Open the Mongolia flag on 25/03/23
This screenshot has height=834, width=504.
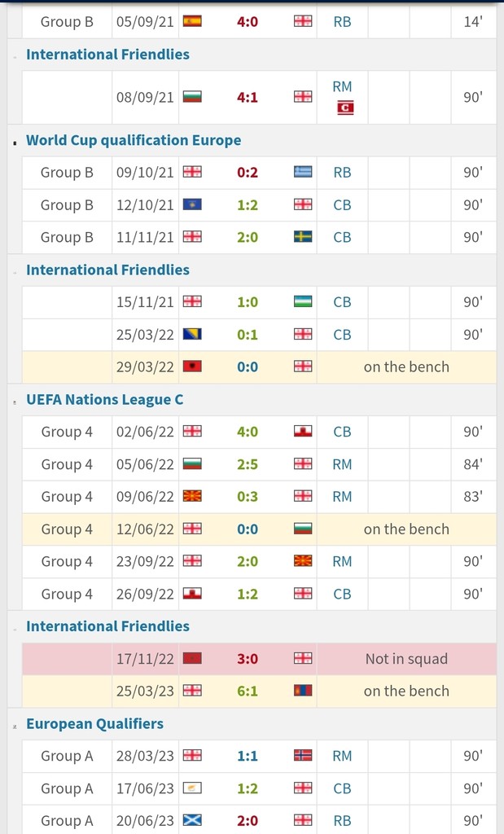(x=303, y=691)
